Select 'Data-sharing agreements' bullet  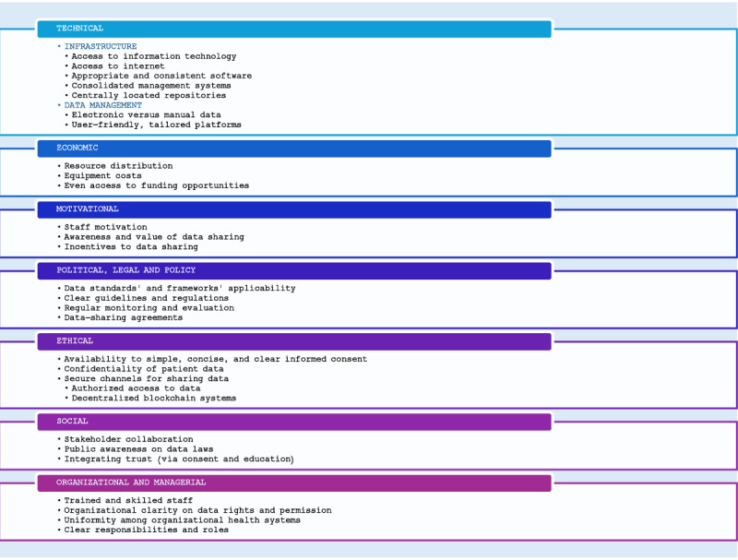124,317
